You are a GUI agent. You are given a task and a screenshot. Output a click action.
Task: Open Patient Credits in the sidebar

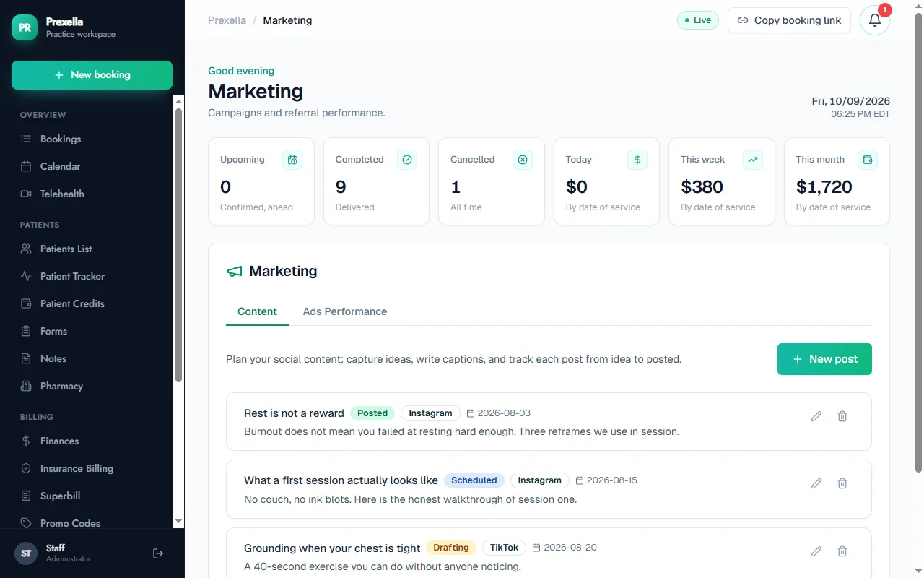point(92,303)
